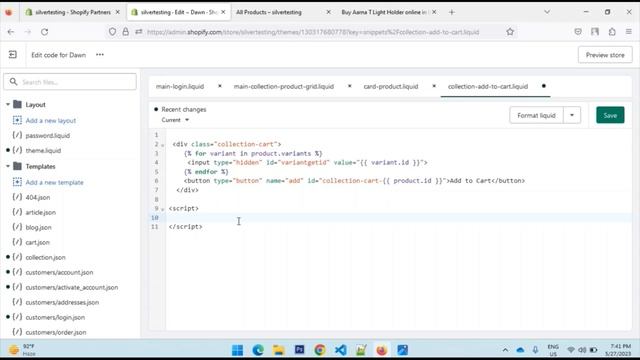This screenshot has height=360, width=640.
Task: Click the Add a new layout icon
Action: pos(17,120)
